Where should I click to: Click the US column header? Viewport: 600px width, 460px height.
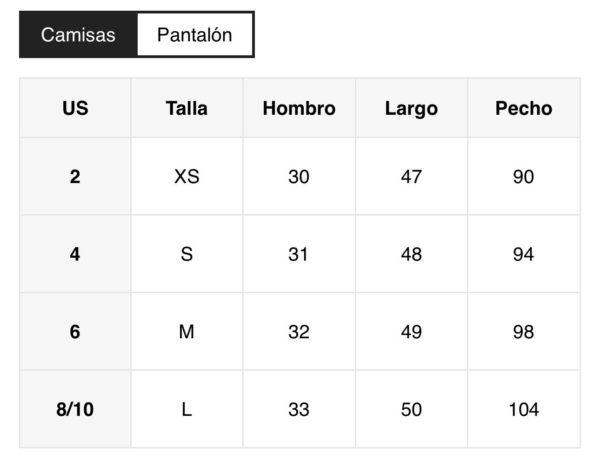tap(75, 108)
